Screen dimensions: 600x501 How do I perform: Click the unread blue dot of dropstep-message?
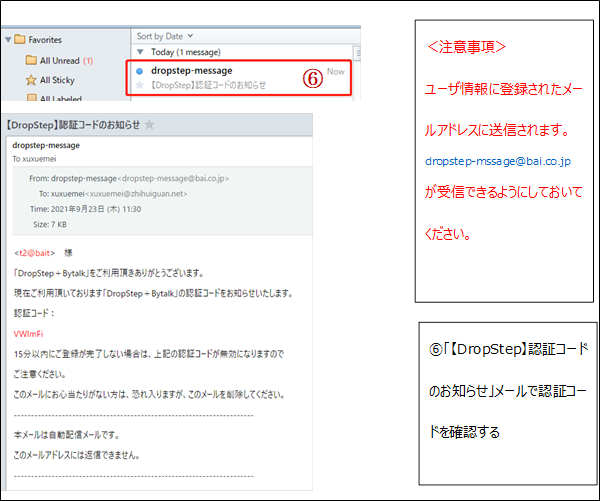140,71
